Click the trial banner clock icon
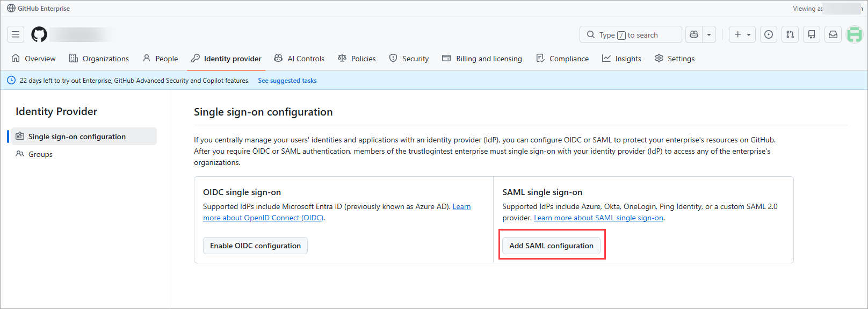Viewport: 868px width, 309px height. 11,80
